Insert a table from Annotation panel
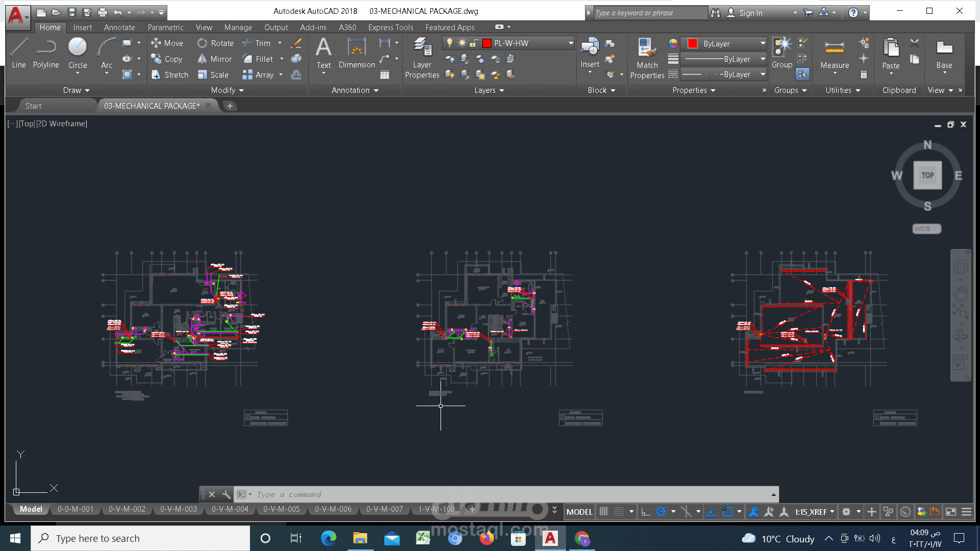Image resolution: width=980 pixels, height=551 pixels. pos(385,75)
